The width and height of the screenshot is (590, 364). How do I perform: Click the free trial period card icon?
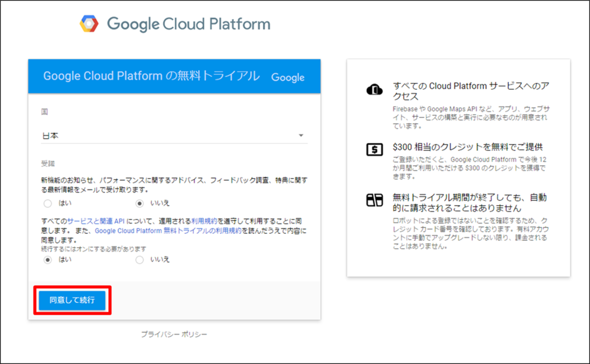coord(375,200)
